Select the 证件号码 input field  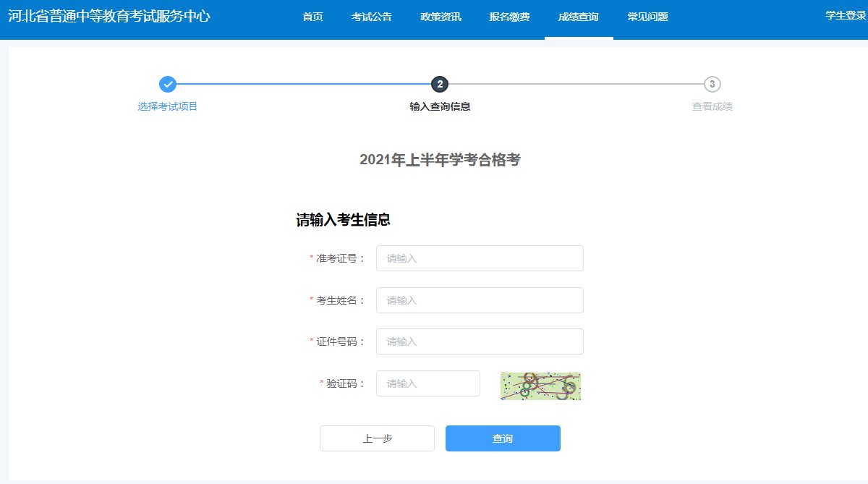pos(480,341)
